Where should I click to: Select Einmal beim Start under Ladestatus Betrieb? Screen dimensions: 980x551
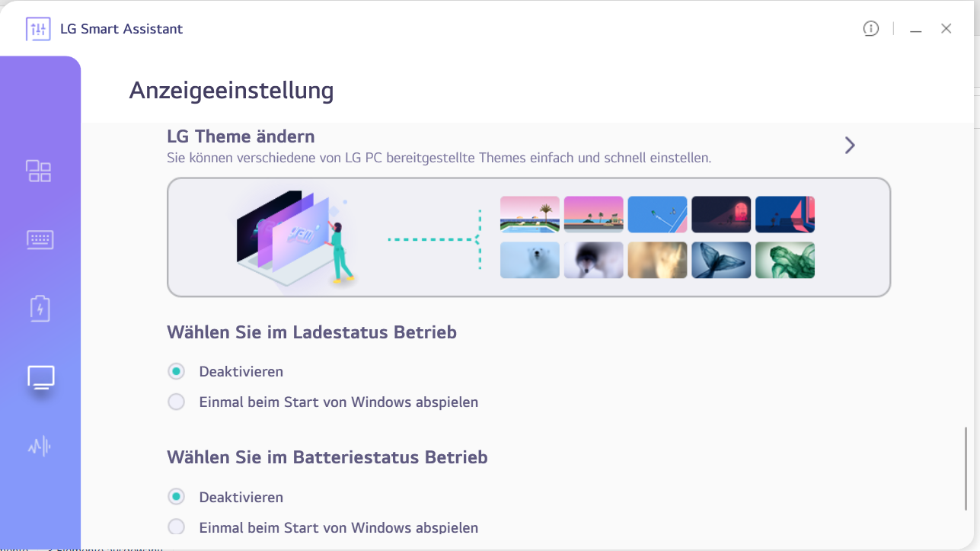click(177, 402)
